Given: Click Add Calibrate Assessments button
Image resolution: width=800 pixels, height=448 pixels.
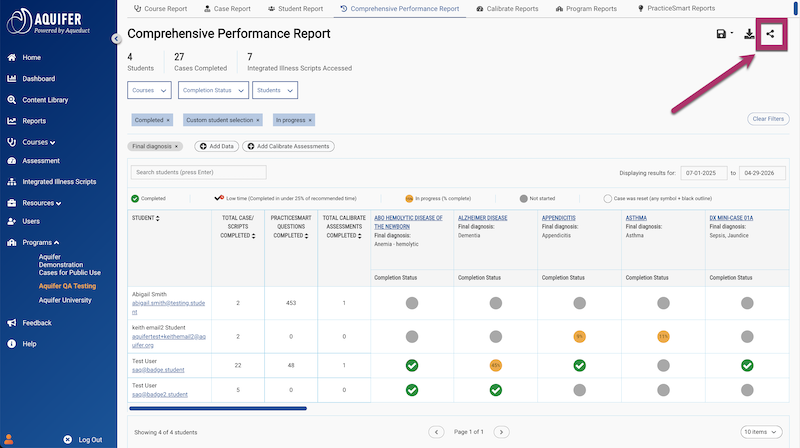Looking at the screenshot, I should (x=288, y=146).
